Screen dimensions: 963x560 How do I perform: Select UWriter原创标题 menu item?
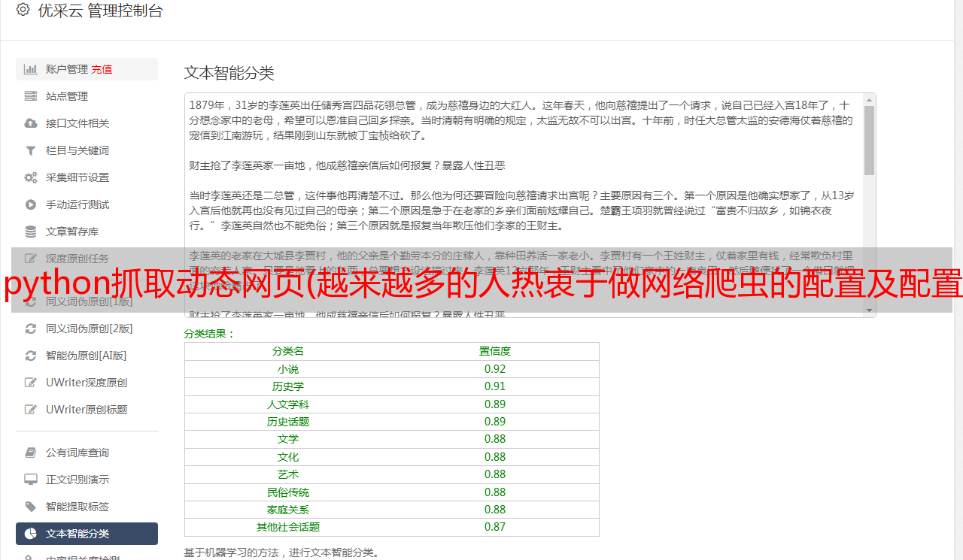[87, 410]
